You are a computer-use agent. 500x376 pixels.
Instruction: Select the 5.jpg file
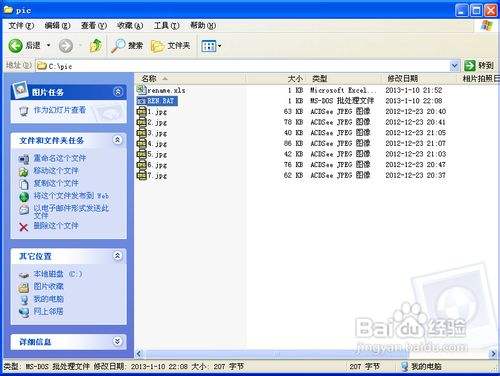coord(152,154)
